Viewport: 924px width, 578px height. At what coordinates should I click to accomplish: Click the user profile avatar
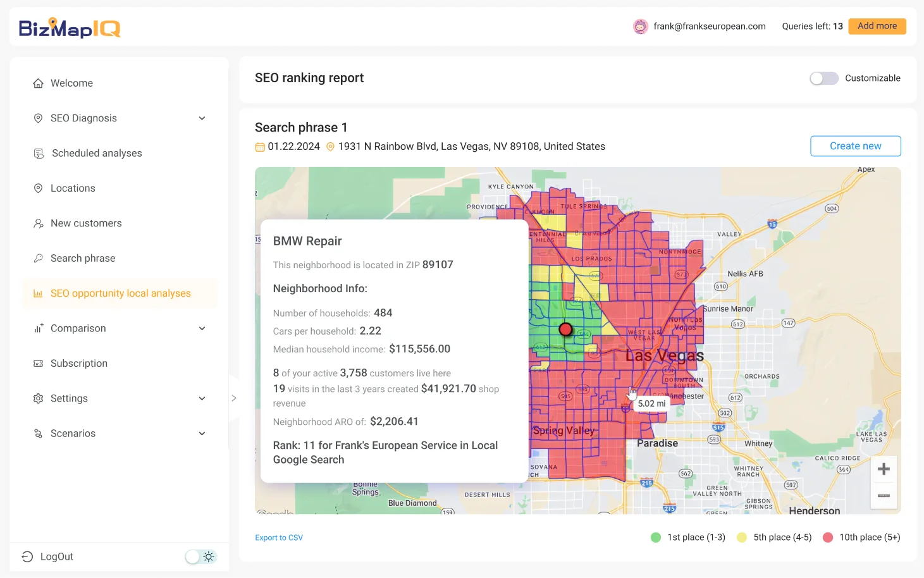(x=640, y=26)
